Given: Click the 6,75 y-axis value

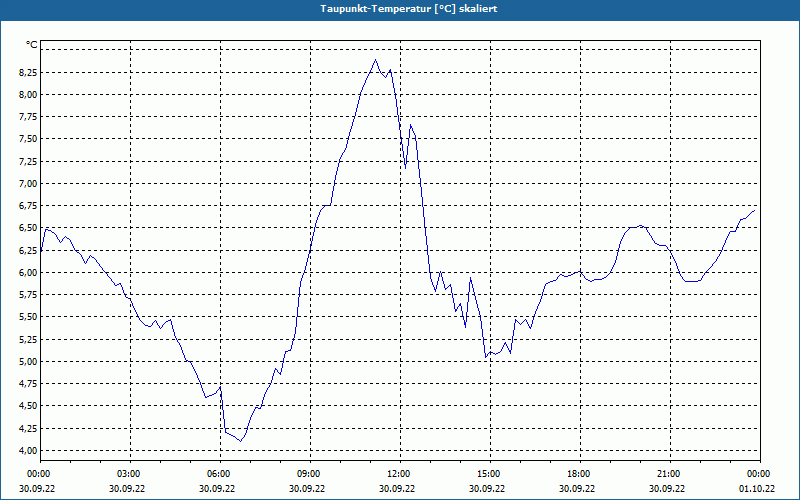Looking at the screenshot, I should click(28, 206).
